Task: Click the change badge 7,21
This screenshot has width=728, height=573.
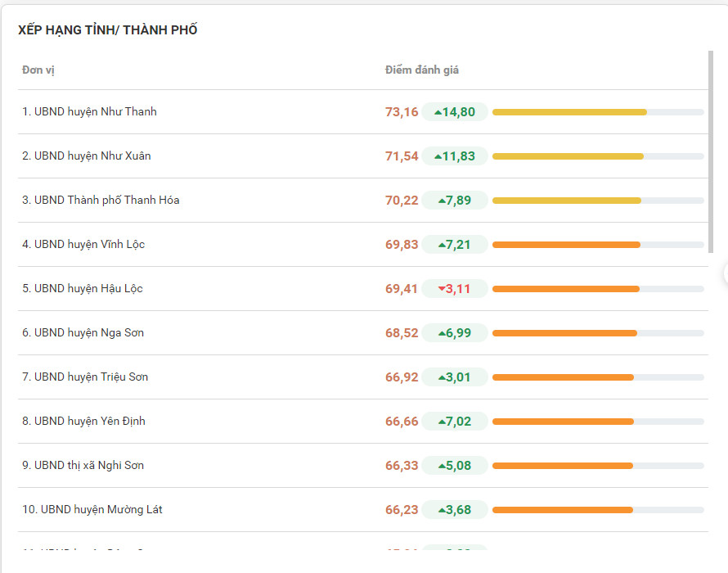Action: tap(455, 245)
